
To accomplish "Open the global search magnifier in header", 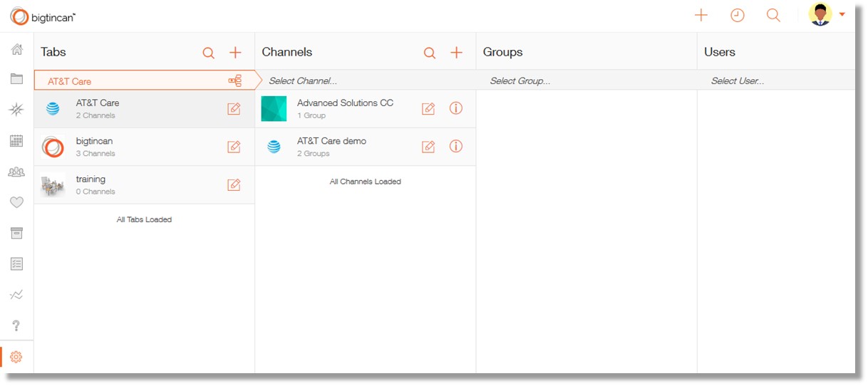I will click(773, 15).
